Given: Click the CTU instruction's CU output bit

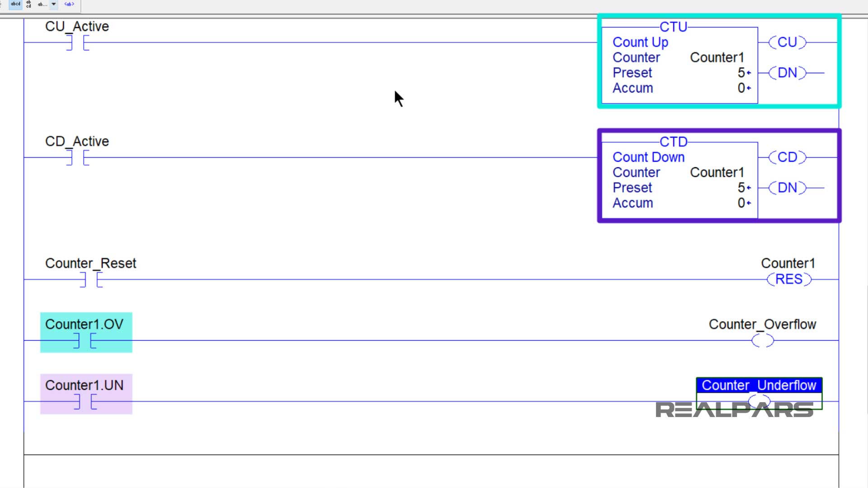Looking at the screenshot, I should pos(787,42).
